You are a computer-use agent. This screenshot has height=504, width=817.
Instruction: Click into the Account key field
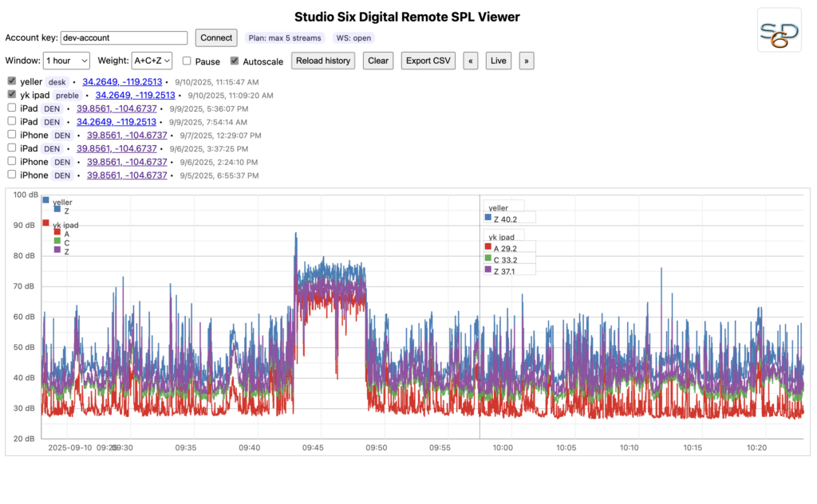[124, 38]
